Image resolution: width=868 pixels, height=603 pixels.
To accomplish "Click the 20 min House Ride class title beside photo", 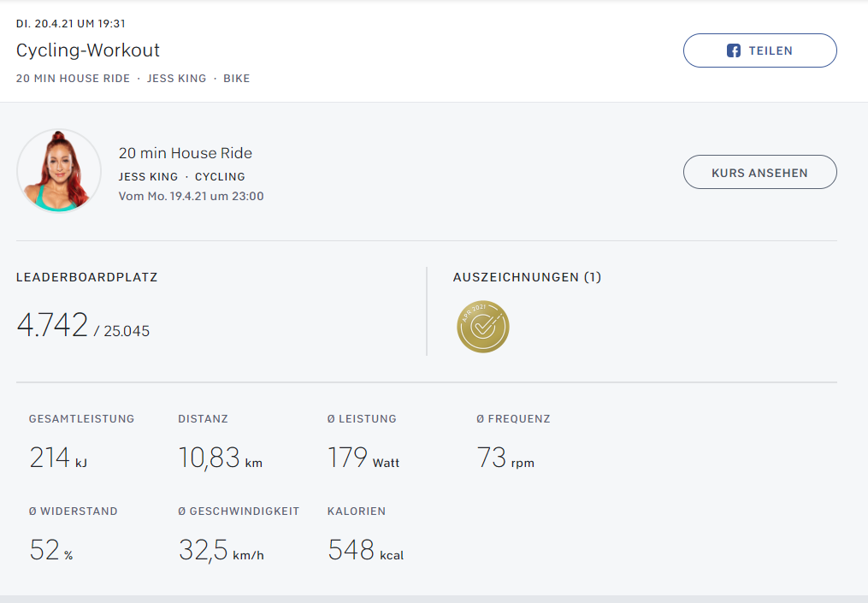I will [186, 153].
